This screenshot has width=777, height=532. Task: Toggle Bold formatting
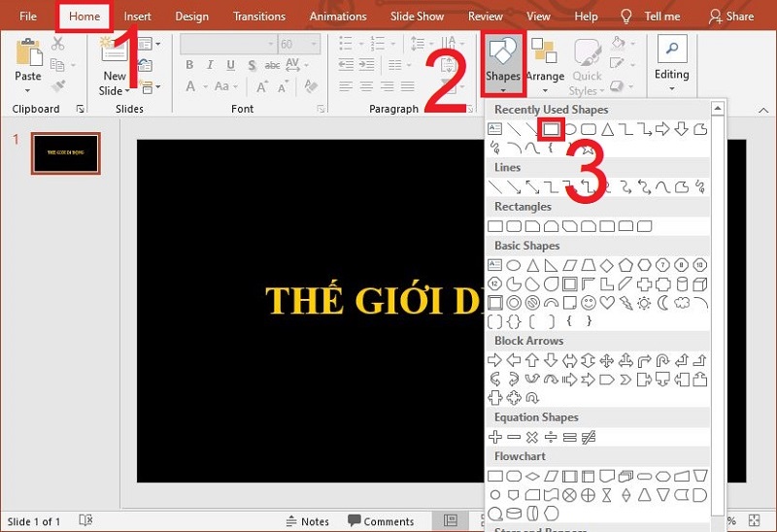pyautogui.click(x=189, y=65)
